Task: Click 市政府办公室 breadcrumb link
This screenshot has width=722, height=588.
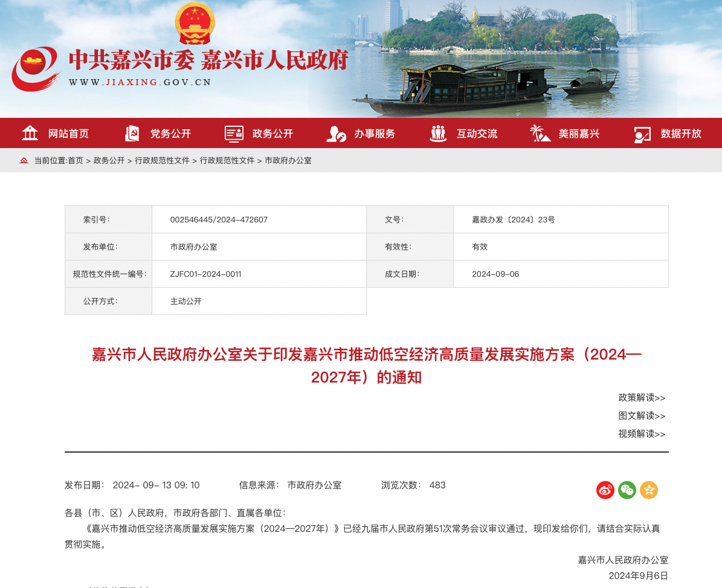Action: click(288, 161)
